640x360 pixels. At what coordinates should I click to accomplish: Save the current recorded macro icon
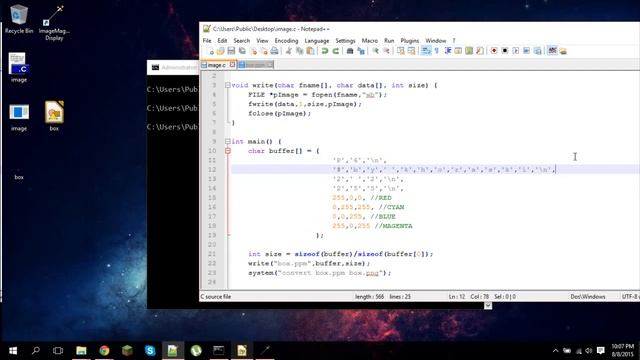pos(538,51)
